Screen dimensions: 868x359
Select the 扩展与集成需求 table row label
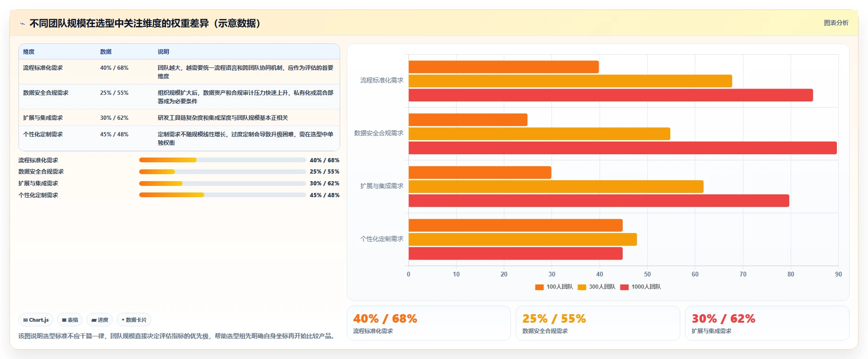pyautogui.click(x=43, y=118)
